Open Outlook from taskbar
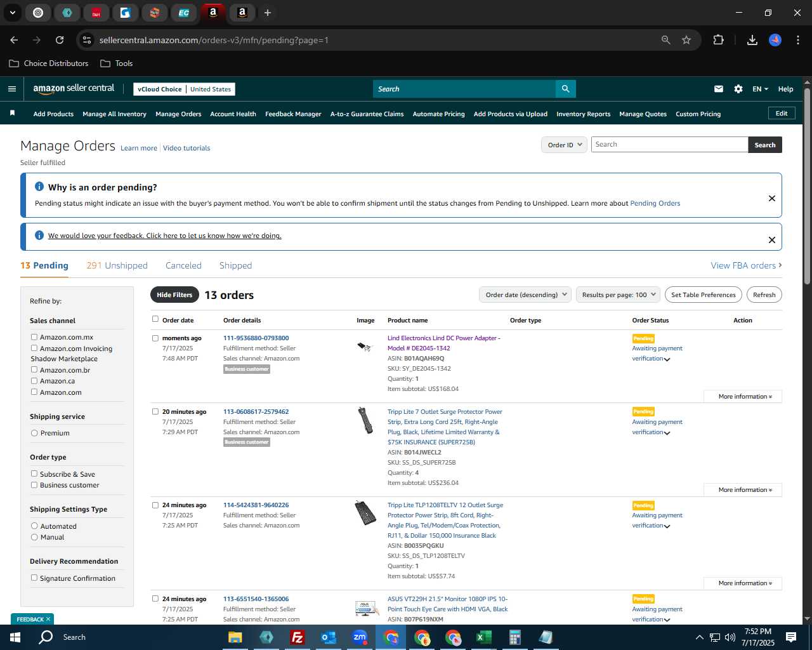Image resolution: width=812 pixels, height=650 pixels. pyautogui.click(x=328, y=637)
